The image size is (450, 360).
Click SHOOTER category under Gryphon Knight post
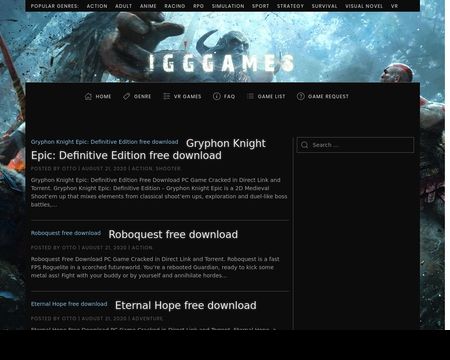[168, 169]
